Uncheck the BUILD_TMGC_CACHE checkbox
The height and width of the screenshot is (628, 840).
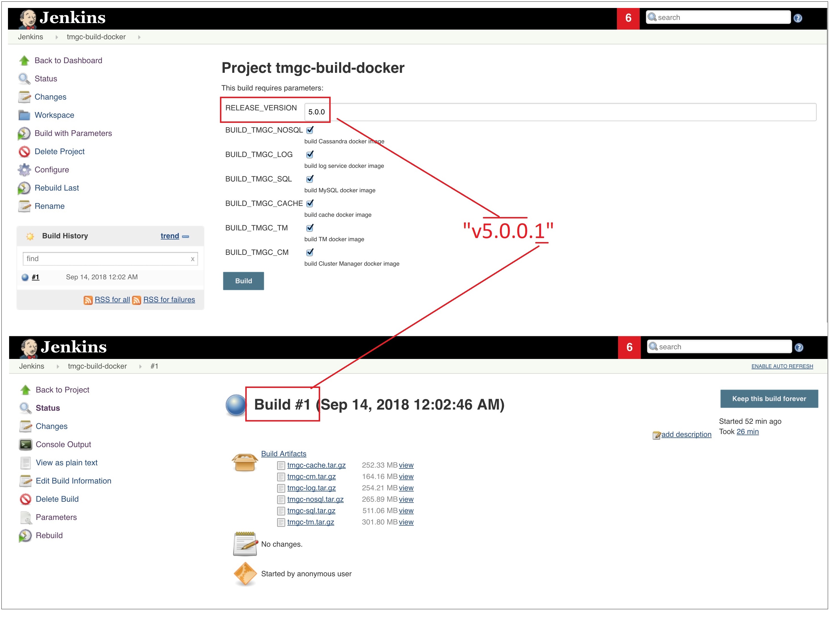coord(310,203)
